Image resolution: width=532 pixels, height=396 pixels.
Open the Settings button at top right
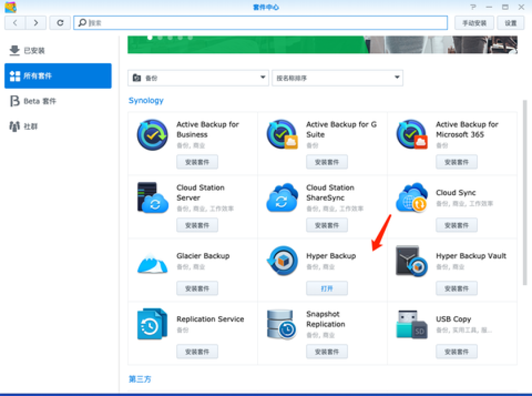point(511,23)
